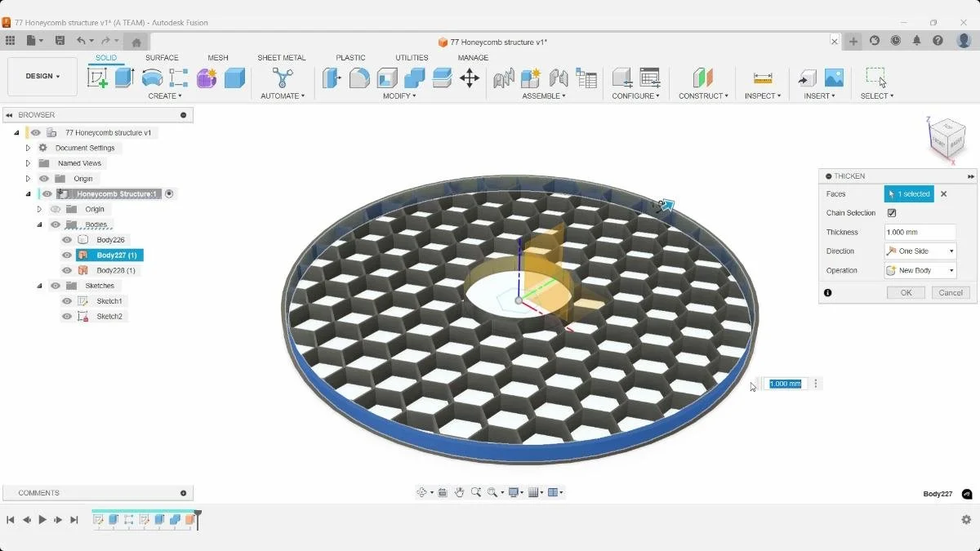Open the data panel grid icon
Viewport: 980px width, 551px height.
pyautogui.click(x=10, y=41)
